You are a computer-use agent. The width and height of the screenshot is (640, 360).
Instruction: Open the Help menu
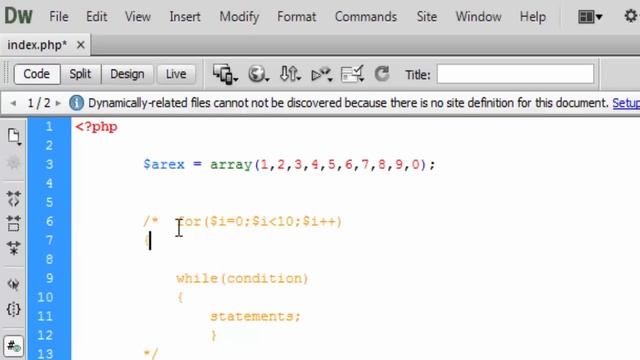(533, 17)
